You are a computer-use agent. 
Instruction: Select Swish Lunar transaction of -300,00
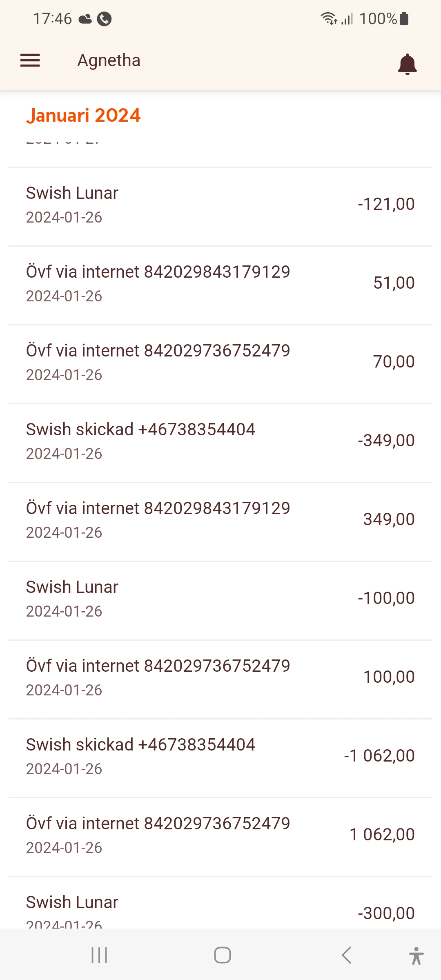point(220,909)
